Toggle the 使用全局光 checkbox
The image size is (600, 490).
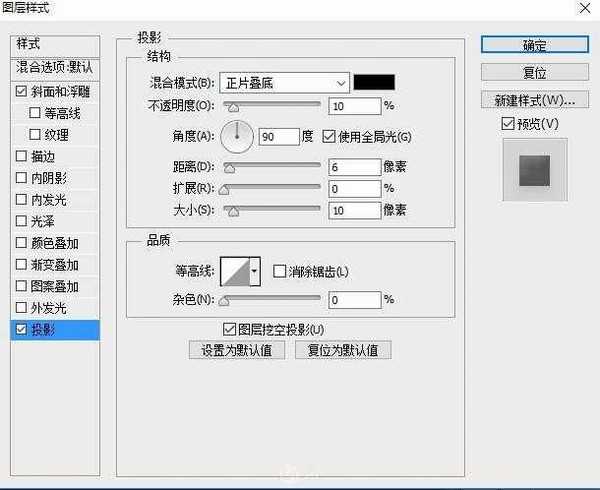pyautogui.click(x=328, y=137)
